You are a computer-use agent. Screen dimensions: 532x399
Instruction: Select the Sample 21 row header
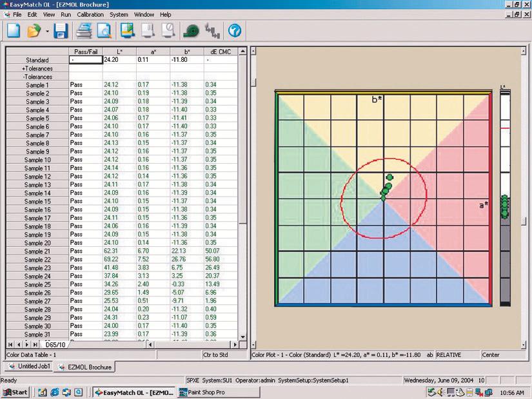(x=37, y=251)
